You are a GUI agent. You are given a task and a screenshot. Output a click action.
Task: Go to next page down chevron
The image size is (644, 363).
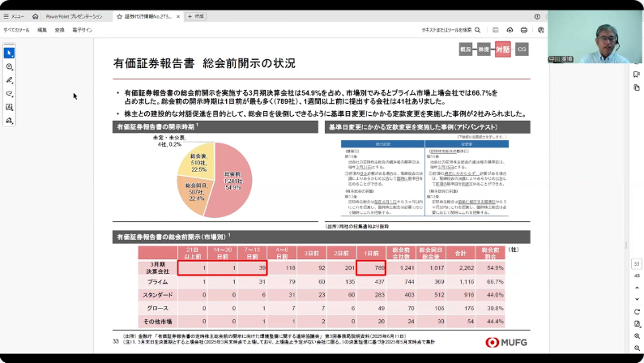pyautogui.click(x=637, y=299)
